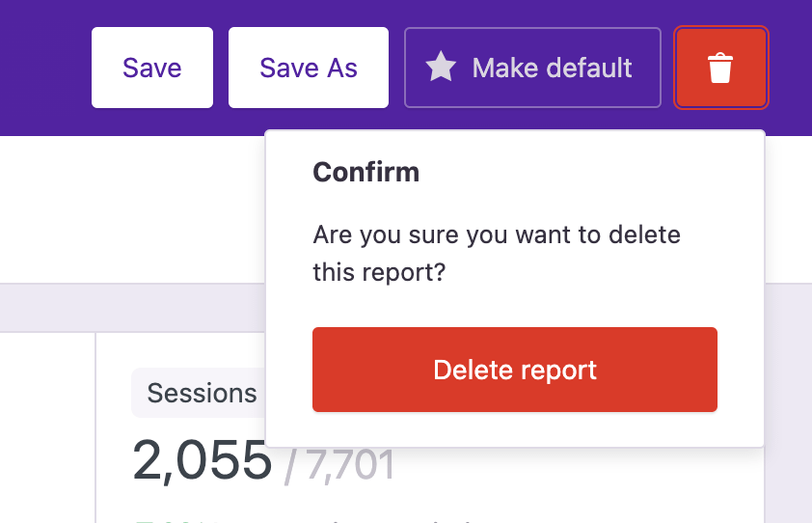Click the 2,055 sessions value

click(203, 459)
